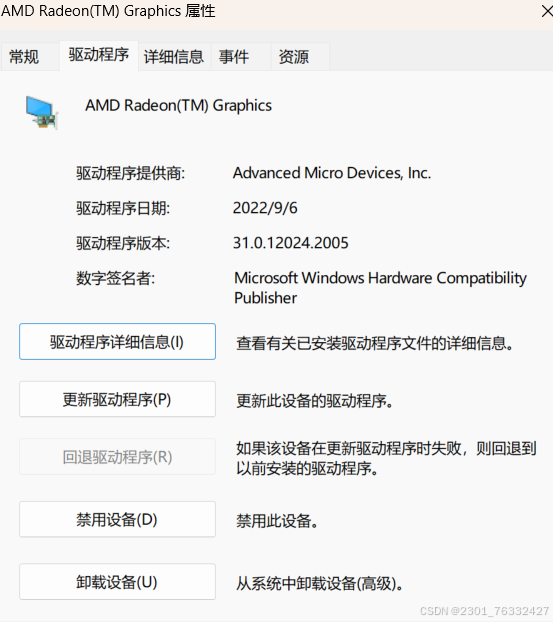Click 禁用设备(D) button
The width and height of the screenshot is (553, 622).
117,519
